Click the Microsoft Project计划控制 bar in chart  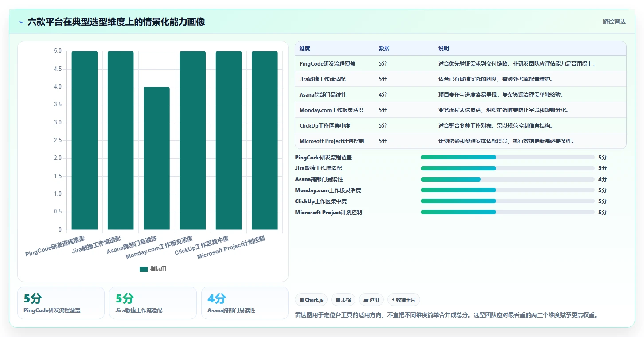point(265,140)
